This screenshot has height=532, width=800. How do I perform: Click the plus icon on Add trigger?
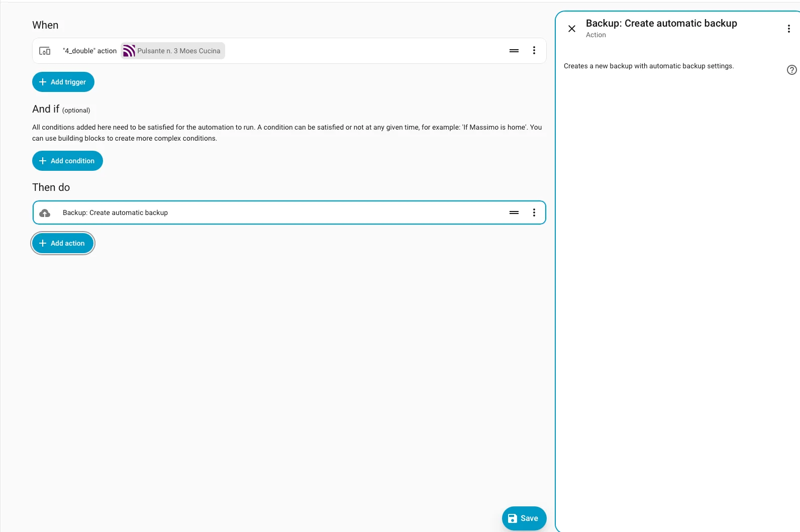click(x=43, y=82)
